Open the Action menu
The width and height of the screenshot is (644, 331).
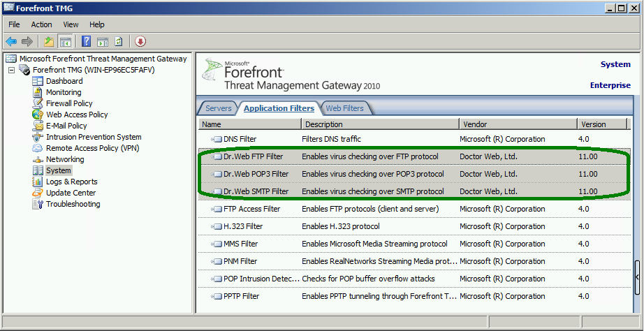tap(41, 24)
